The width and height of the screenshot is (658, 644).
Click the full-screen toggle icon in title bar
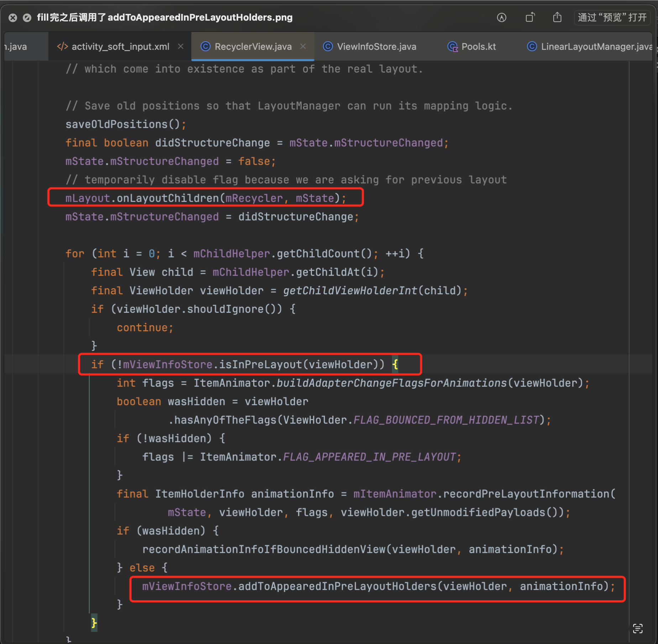27,18
